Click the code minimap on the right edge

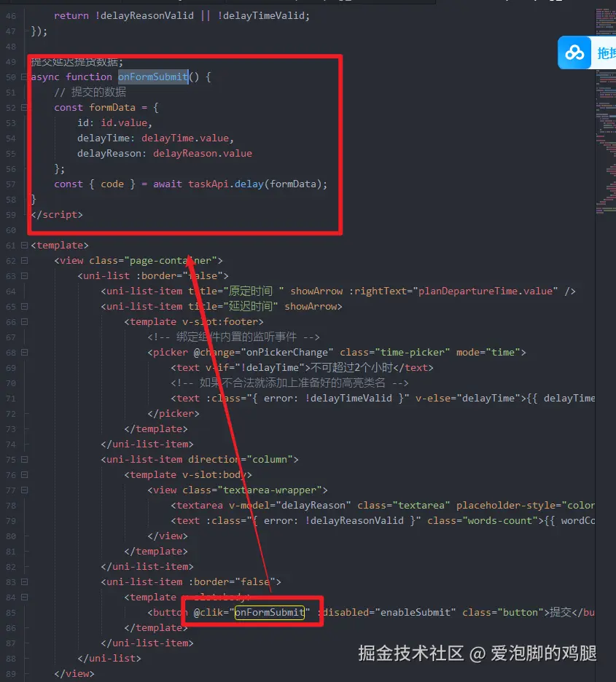pos(606,111)
